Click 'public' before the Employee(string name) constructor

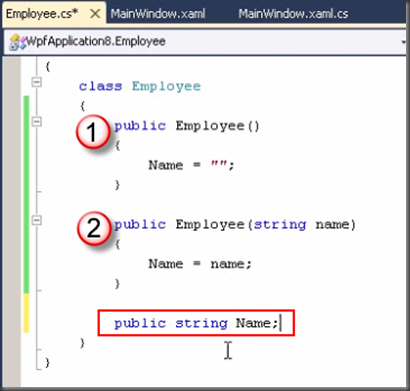click(140, 225)
